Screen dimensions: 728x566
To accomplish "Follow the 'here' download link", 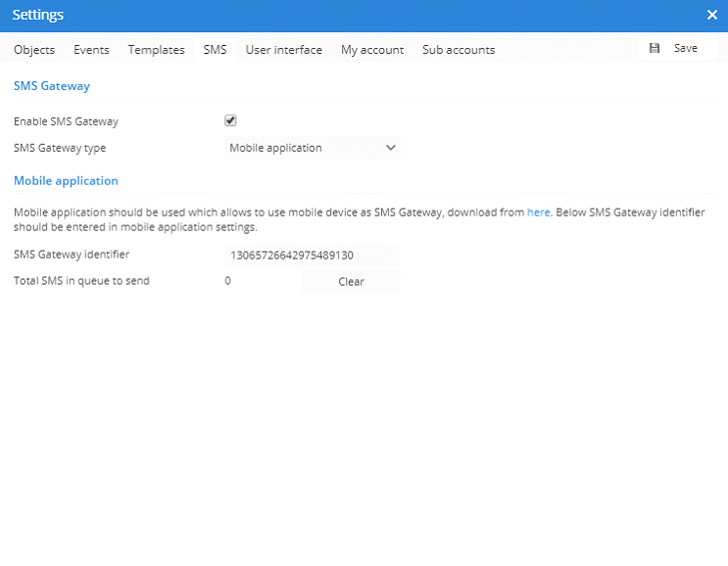I will point(538,212).
